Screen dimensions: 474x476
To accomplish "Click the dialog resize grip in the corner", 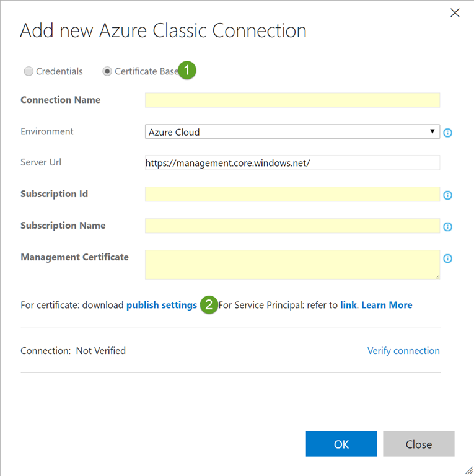I will coord(468,470).
